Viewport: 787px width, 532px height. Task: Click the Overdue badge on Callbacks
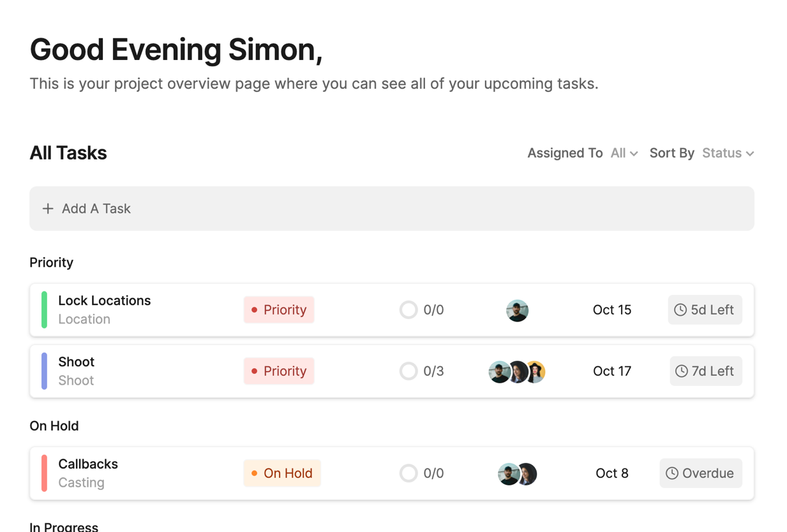point(701,473)
